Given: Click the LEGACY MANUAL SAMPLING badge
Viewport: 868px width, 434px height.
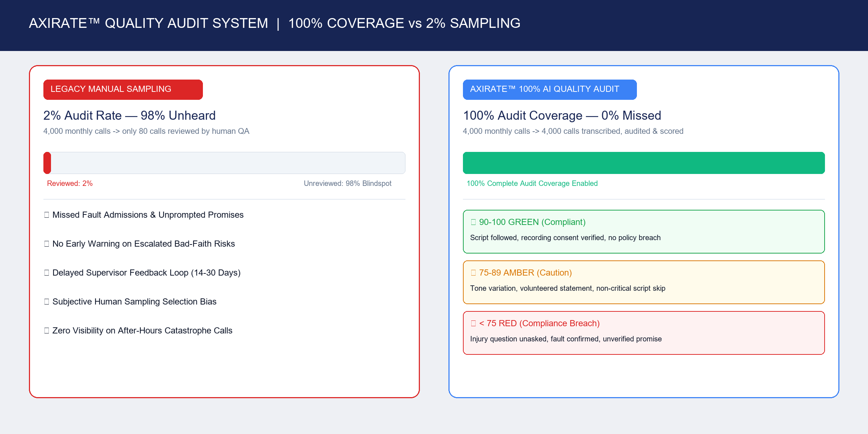Looking at the screenshot, I should click(x=123, y=89).
